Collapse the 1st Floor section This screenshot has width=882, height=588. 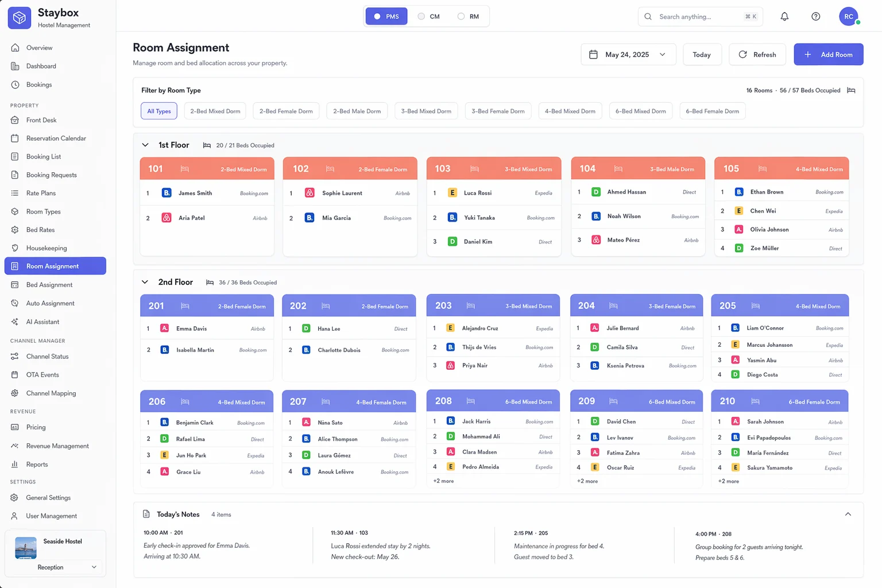point(145,145)
